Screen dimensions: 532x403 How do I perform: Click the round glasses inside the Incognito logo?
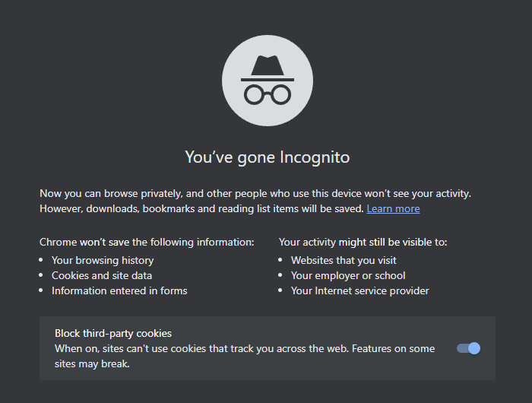tap(268, 95)
